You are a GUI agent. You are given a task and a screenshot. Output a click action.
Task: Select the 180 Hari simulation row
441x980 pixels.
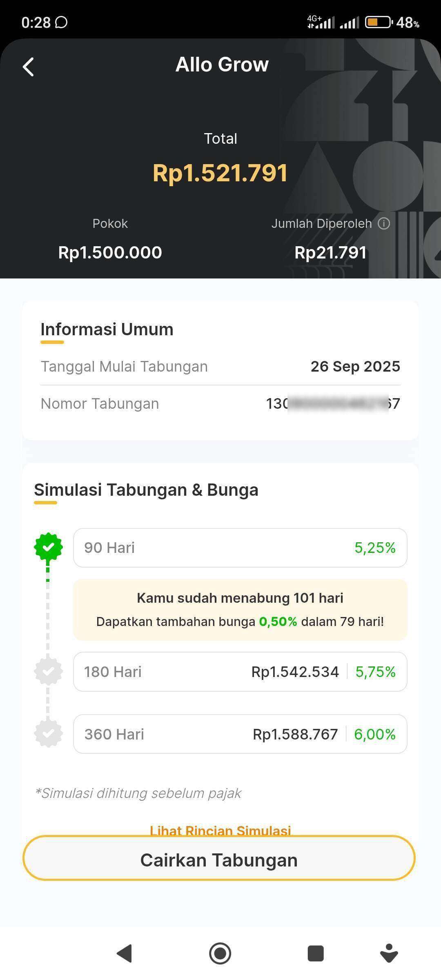[240, 672]
